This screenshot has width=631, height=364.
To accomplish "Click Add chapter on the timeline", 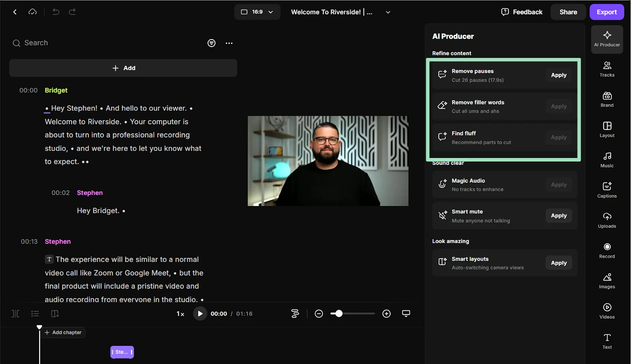I will (x=63, y=332).
